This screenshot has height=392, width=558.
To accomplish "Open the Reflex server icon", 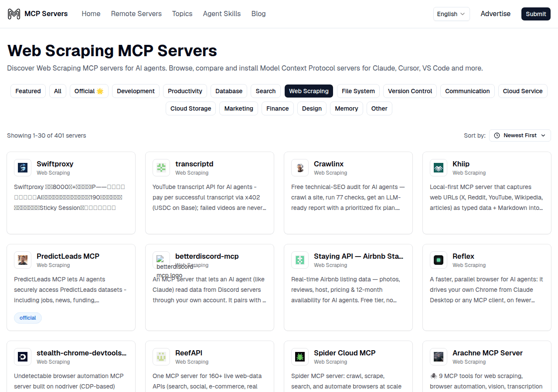I will (x=439, y=260).
